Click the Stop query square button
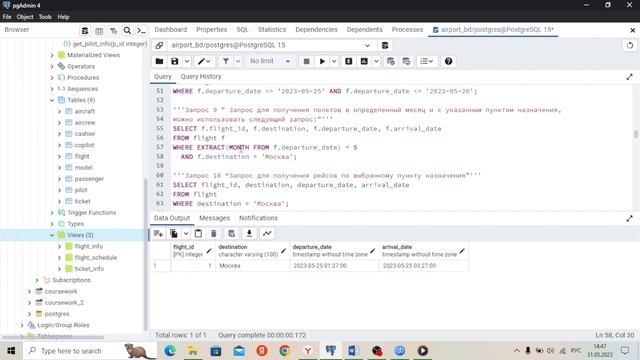Viewport: 640px width, 360px height. coord(307,61)
